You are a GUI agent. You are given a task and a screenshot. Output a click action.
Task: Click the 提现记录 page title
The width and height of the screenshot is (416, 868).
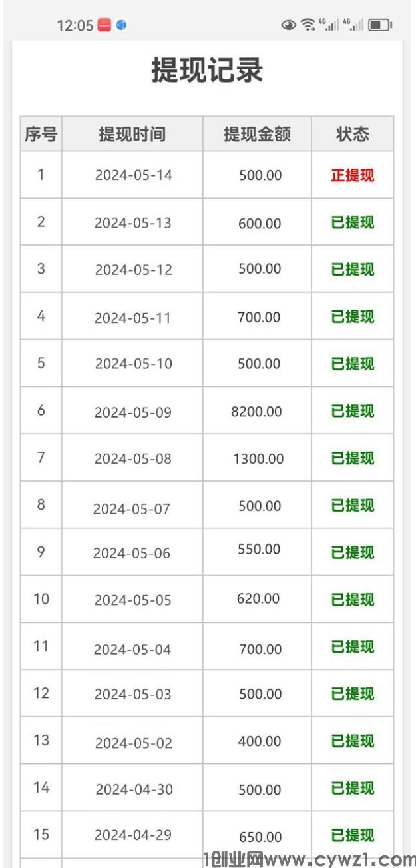point(207,71)
